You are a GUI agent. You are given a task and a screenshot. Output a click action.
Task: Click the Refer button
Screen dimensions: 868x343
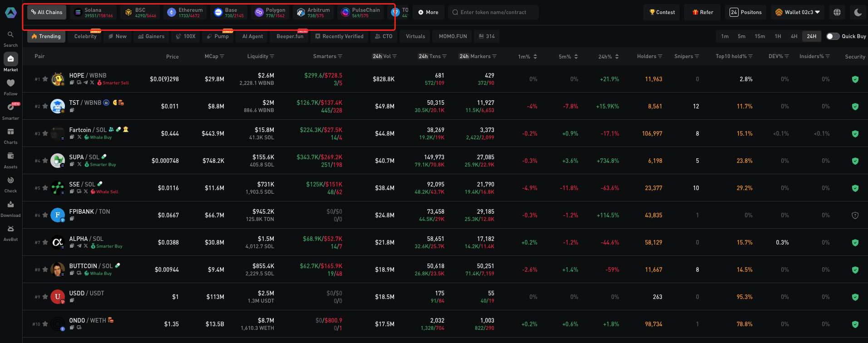[703, 12]
